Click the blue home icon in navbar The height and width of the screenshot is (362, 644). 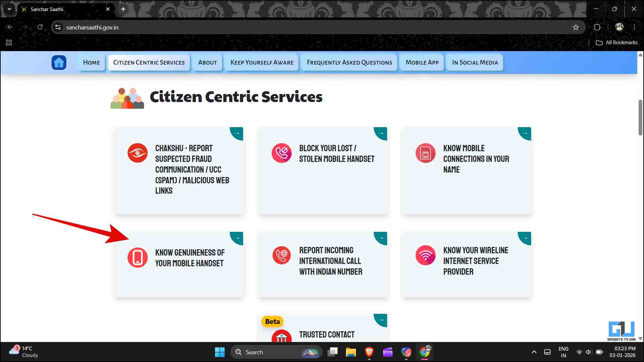(x=59, y=63)
